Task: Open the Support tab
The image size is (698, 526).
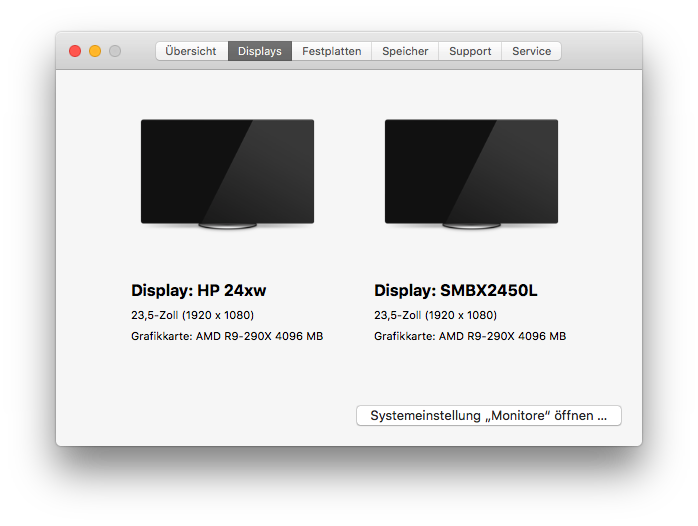Action: click(470, 51)
